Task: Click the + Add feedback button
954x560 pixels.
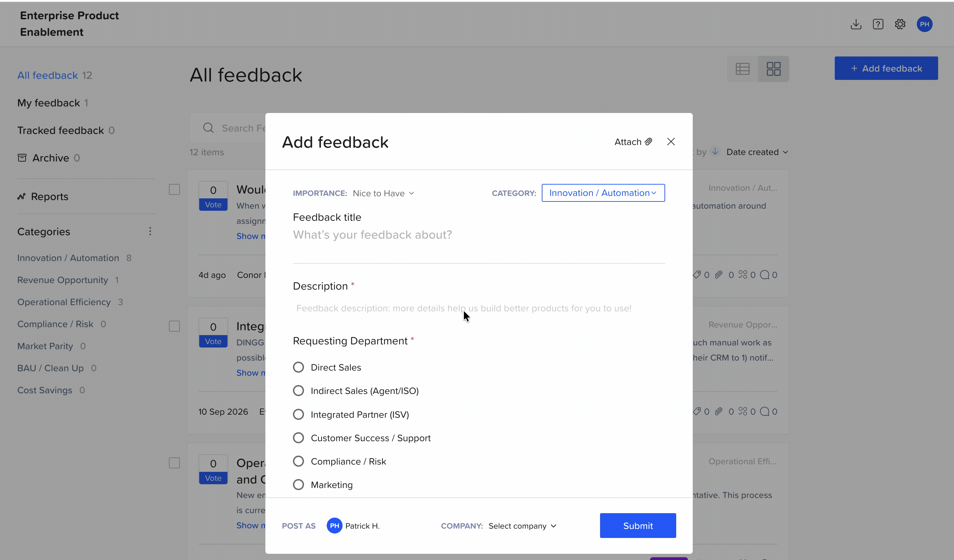Action: 886,69
